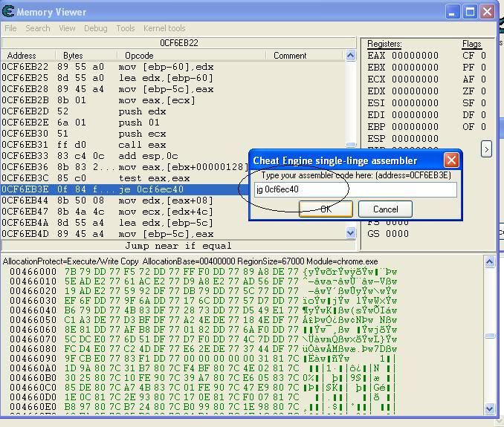Image resolution: width=504 pixels, height=427 pixels.
Task: Click hex dump row 004660E0
Action: 203,406
